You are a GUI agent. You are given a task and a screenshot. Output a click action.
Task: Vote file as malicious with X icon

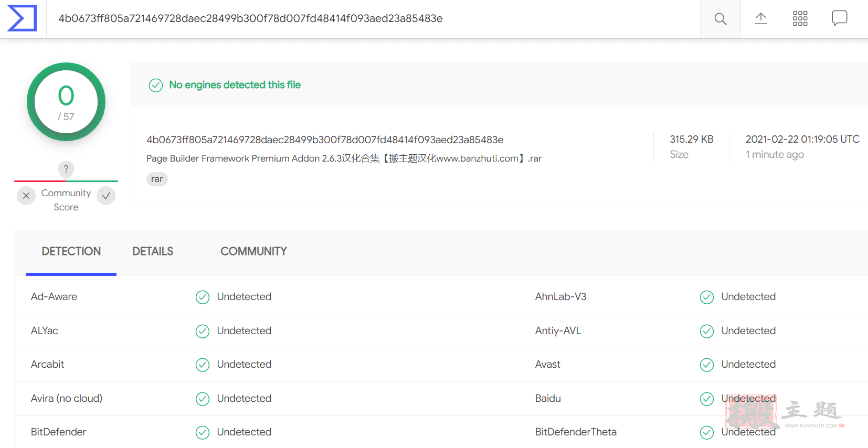coord(26,196)
